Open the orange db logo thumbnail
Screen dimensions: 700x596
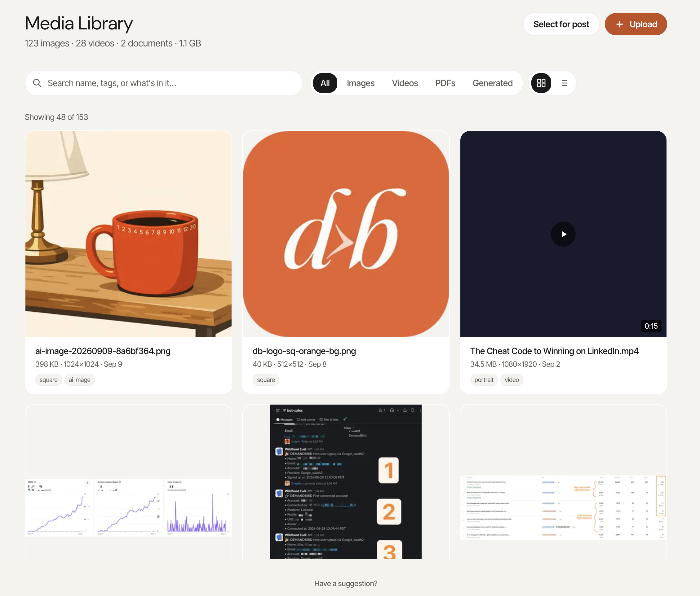[x=346, y=234]
